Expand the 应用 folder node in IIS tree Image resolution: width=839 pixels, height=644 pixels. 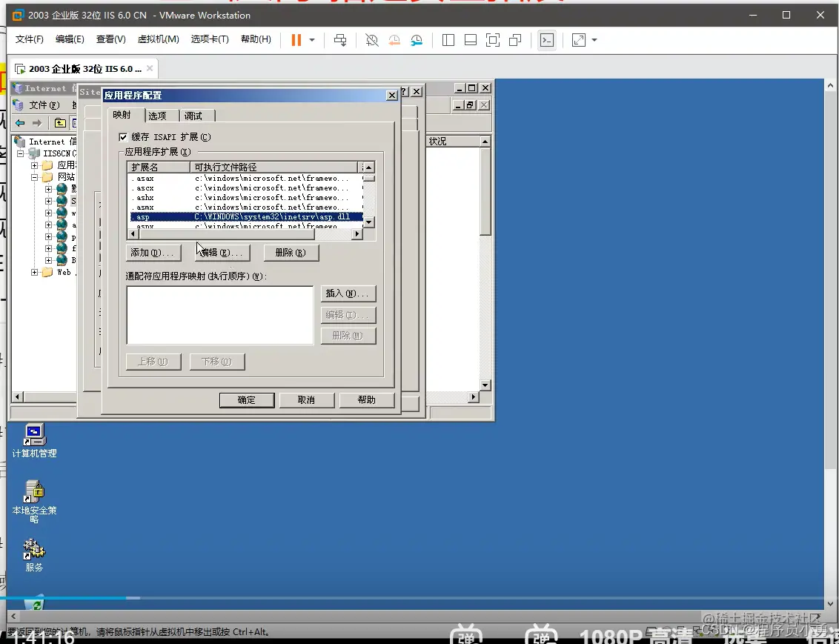[34, 165]
